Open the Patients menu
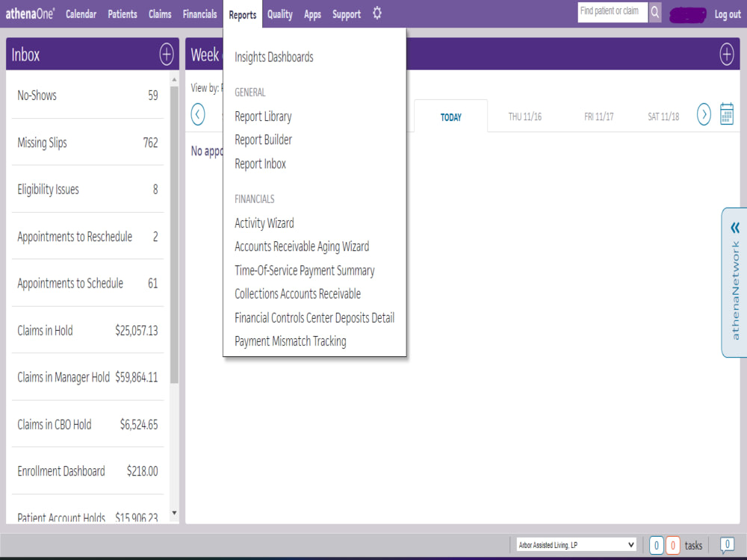Image resolution: width=747 pixels, height=560 pixels. [123, 14]
